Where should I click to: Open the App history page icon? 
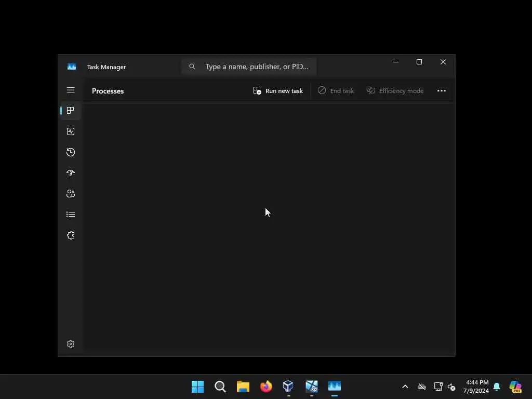click(x=71, y=152)
